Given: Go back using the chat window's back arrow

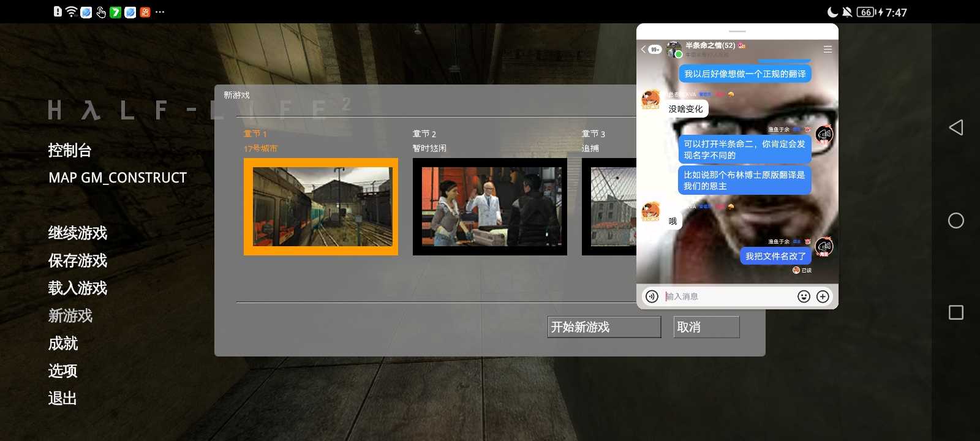Looking at the screenshot, I should (643, 50).
